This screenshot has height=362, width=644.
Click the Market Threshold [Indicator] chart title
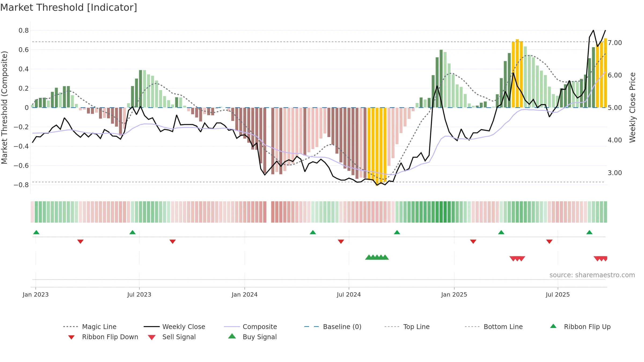click(69, 8)
